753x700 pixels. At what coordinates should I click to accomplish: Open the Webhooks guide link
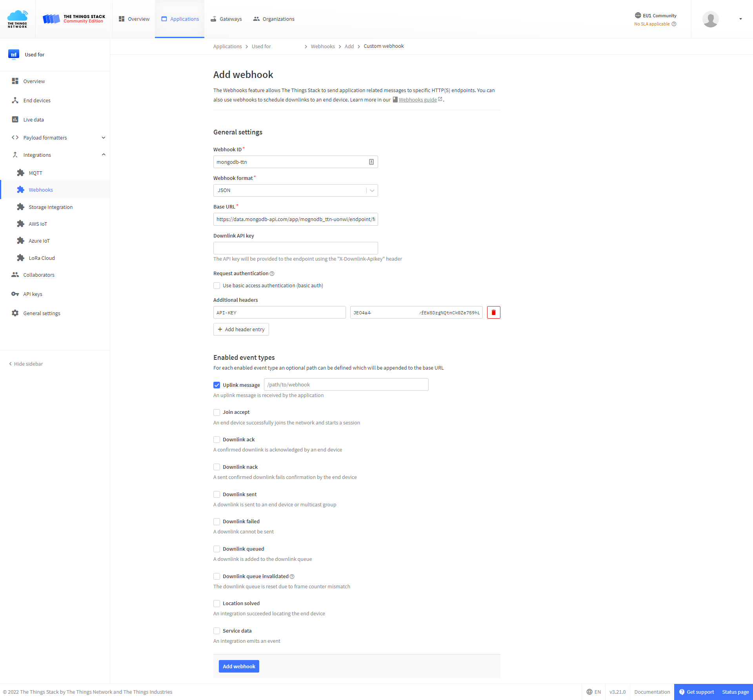coord(418,100)
